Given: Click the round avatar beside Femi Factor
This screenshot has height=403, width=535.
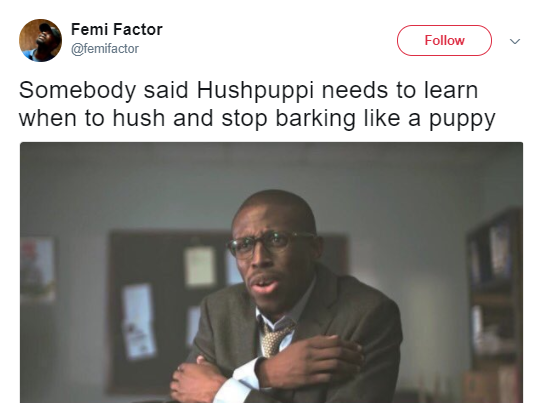Looking at the screenshot, I should [40, 40].
